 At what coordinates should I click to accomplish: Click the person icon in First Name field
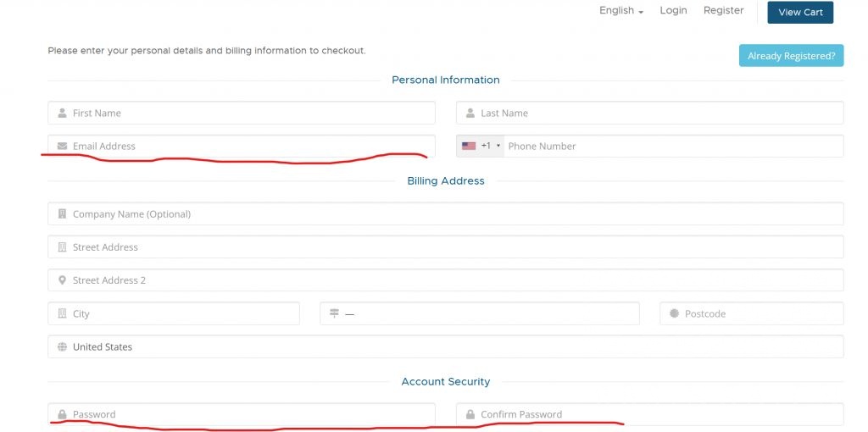coord(62,113)
